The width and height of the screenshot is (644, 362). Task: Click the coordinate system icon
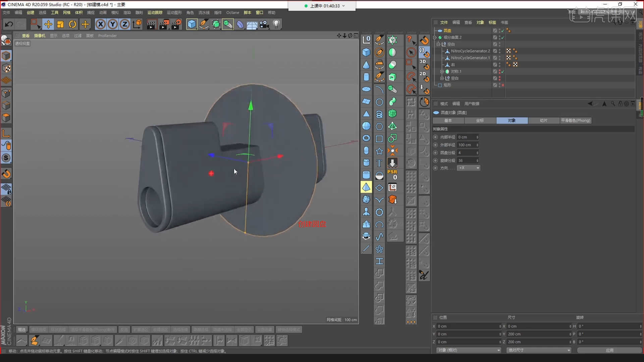point(137,24)
